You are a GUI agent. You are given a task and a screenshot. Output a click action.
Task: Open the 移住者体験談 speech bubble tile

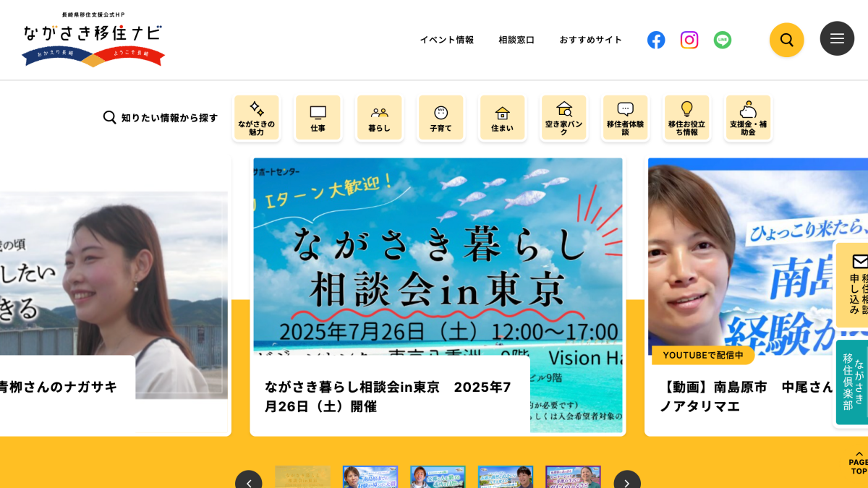tap(626, 118)
